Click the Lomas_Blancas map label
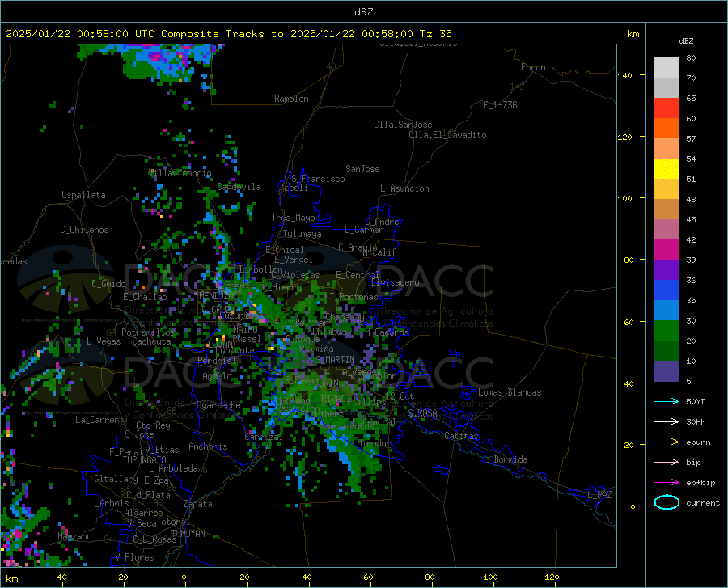 [x=510, y=392]
